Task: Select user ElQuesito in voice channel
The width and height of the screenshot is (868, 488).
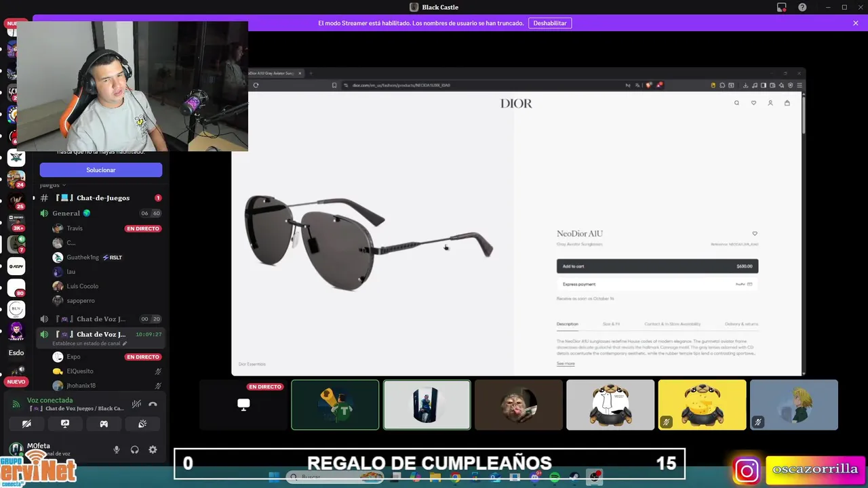Action: click(x=106, y=371)
